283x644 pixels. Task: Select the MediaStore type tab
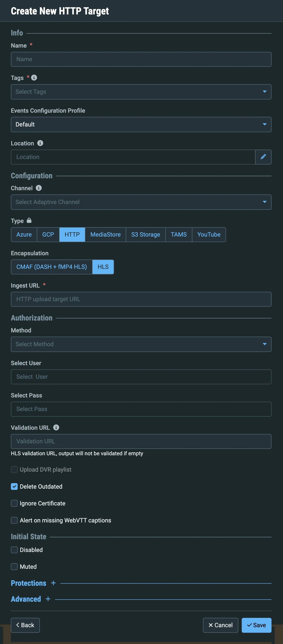tap(105, 234)
